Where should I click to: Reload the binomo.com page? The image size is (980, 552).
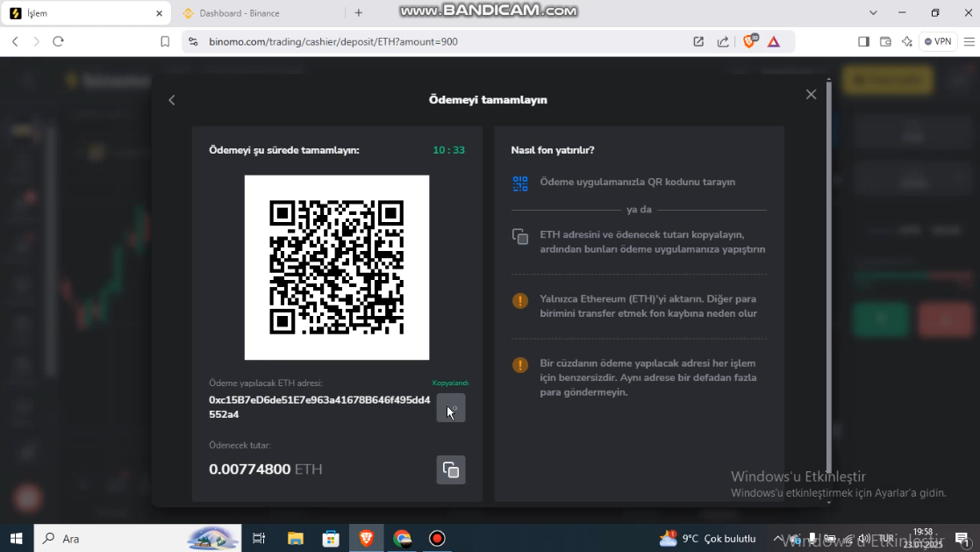59,41
